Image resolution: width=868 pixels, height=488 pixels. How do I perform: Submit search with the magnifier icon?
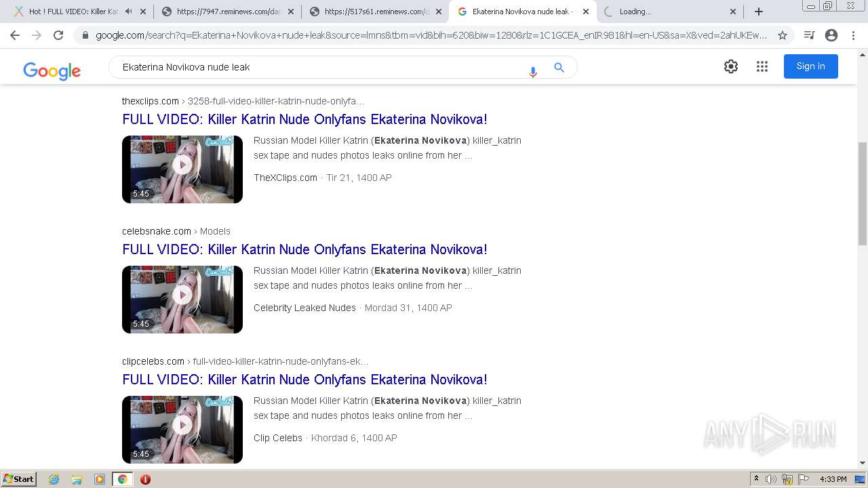pos(559,67)
